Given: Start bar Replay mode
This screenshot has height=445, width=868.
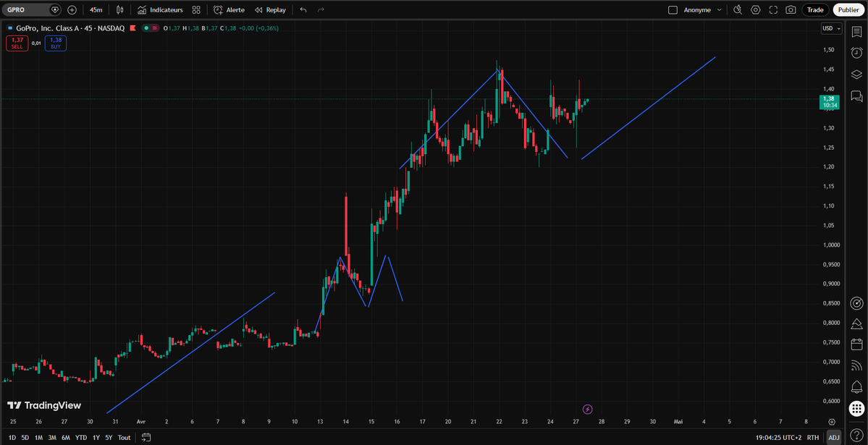Looking at the screenshot, I should (x=270, y=10).
